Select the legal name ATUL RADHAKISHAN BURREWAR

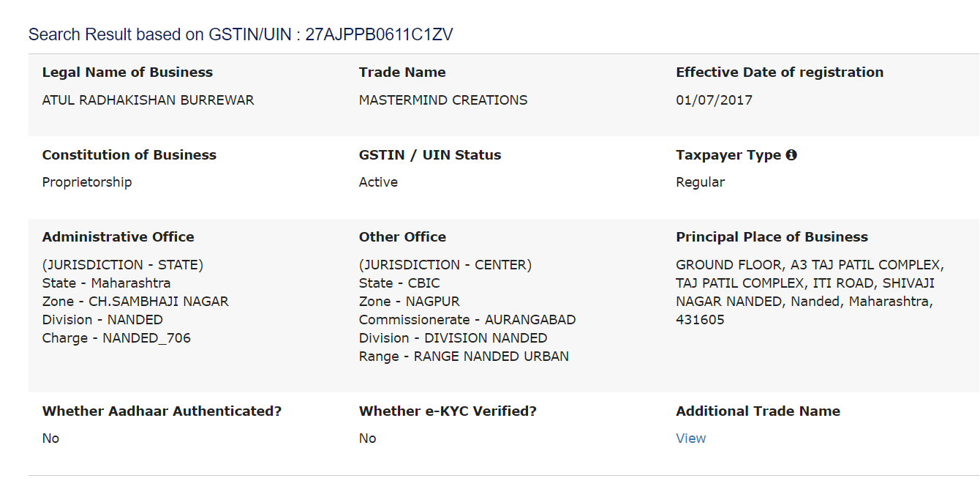pos(148,100)
